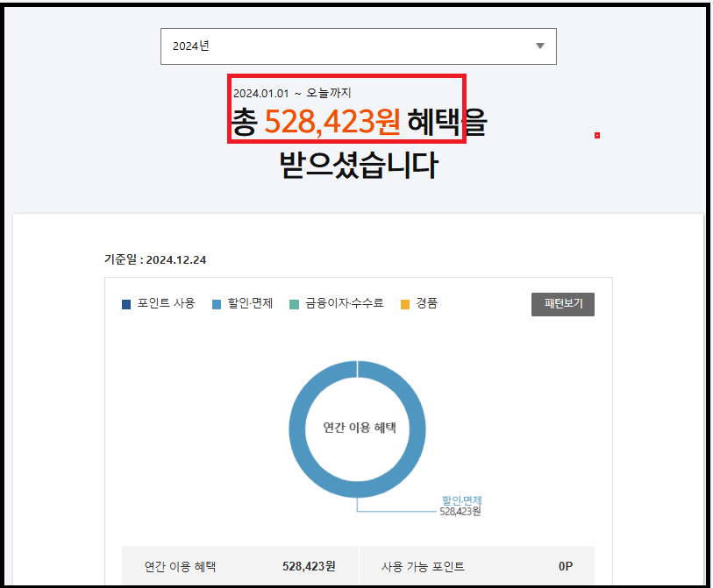Click the 연간 이용 혜택 donut center label
This screenshot has width=713, height=588.
coord(359,429)
